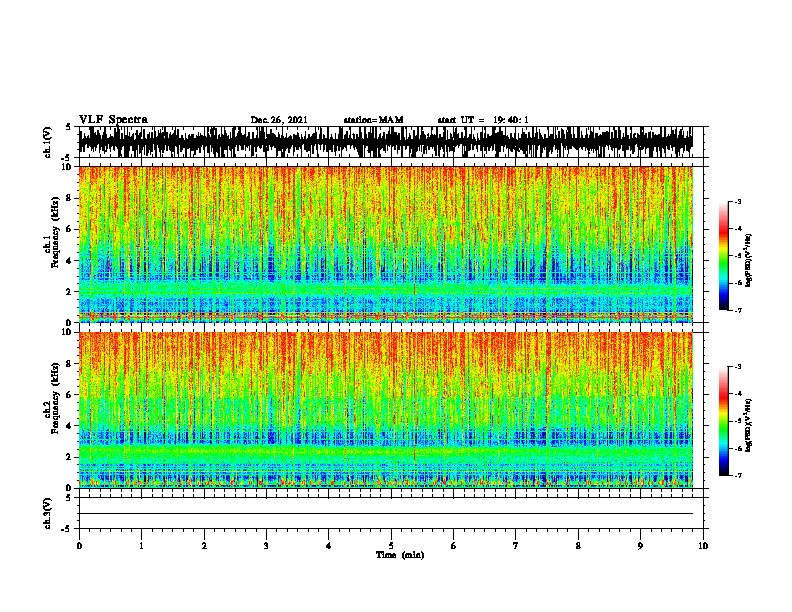This screenshot has width=792, height=612.
Task: Click the time axis tick label "4"
Action: pos(328,546)
